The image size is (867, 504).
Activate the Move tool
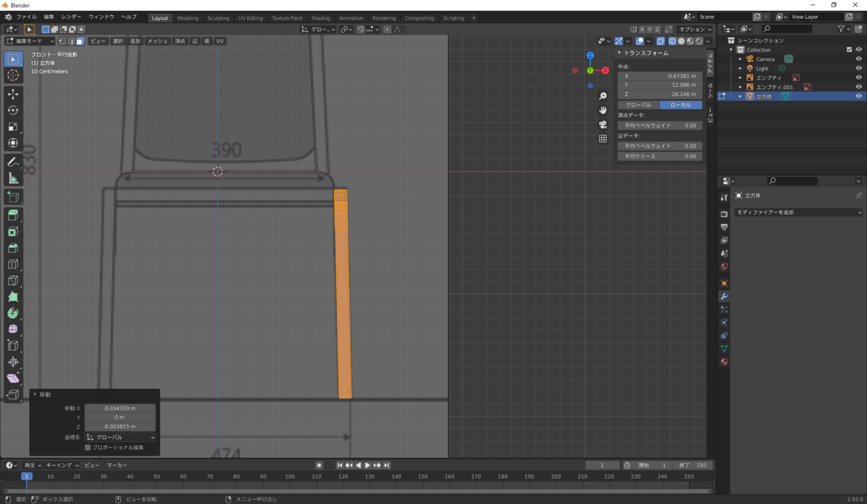point(13,94)
